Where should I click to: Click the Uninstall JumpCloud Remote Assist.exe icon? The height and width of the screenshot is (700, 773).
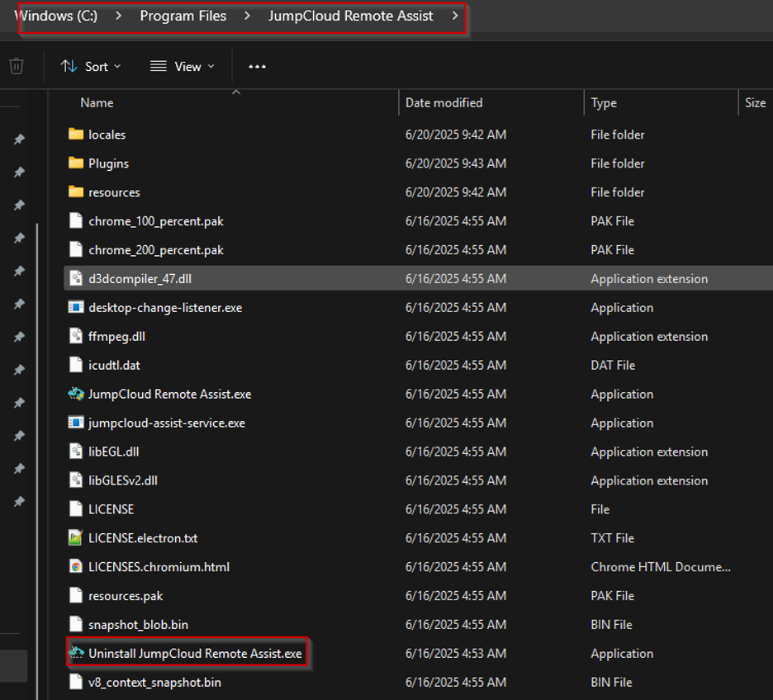76,653
